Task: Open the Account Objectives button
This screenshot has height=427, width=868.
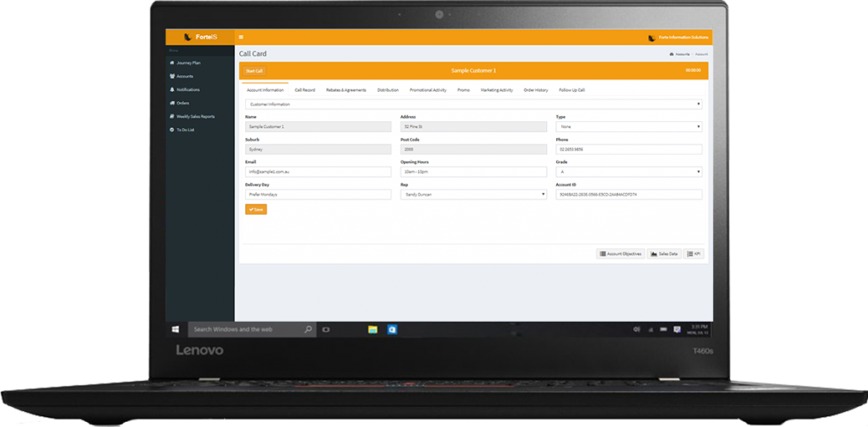Action: click(x=620, y=254)
